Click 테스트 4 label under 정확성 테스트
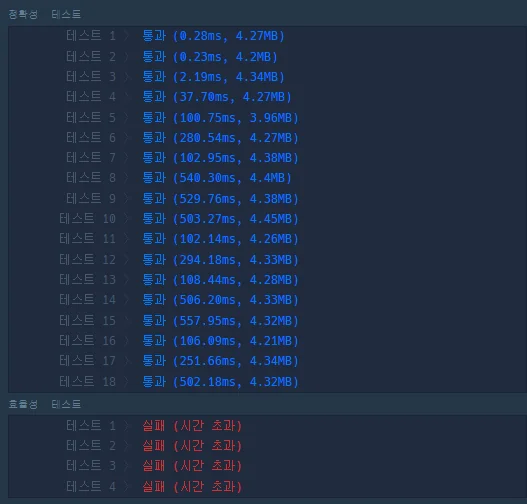This screenshot has width=527, height=504. point(91,97)
